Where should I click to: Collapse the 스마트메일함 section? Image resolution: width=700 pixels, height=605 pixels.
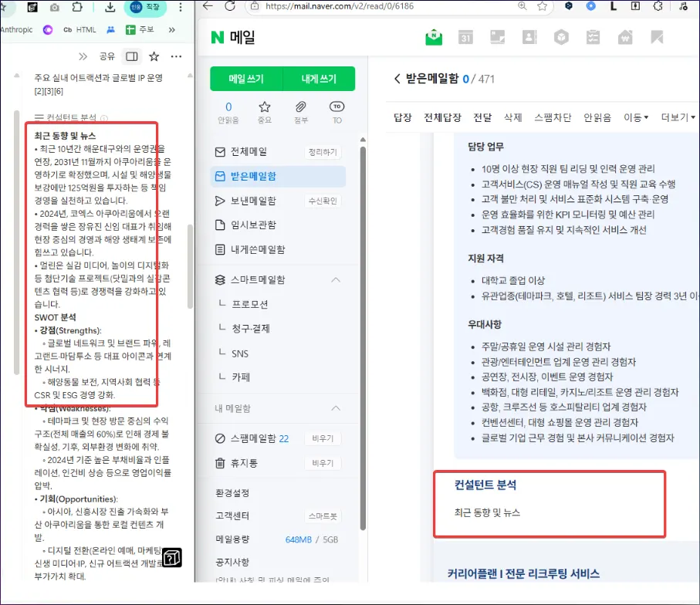coord(336,280)
